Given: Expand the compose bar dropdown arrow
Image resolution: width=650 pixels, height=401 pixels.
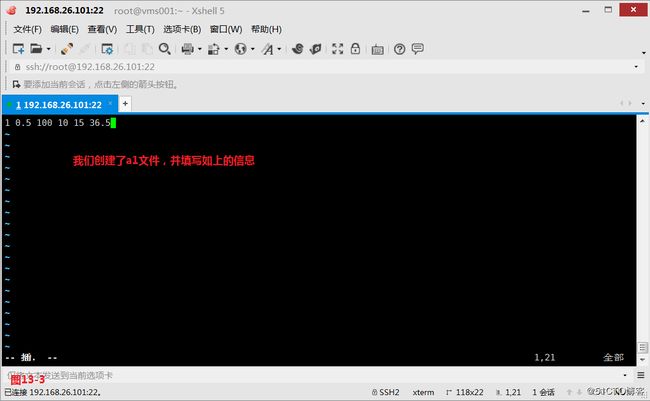Looking at the screenshot, I should pyautogui.click(x=625, y=375).
